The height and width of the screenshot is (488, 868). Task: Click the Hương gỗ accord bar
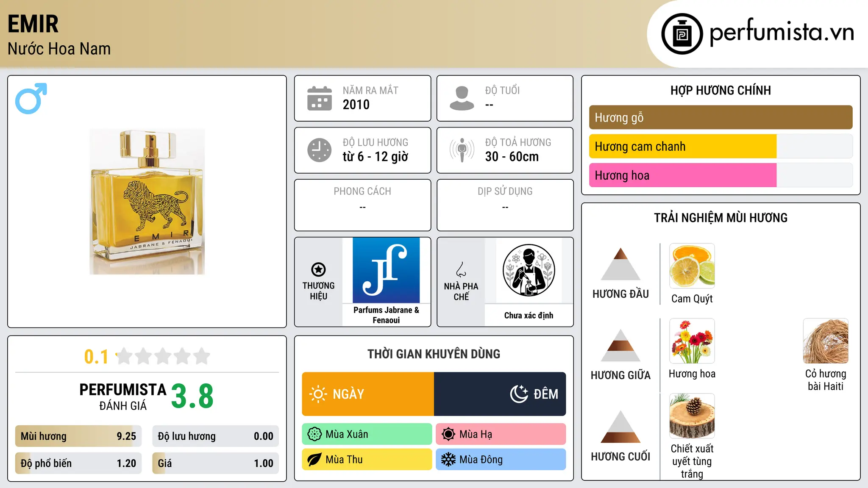(x=721, y=117)
